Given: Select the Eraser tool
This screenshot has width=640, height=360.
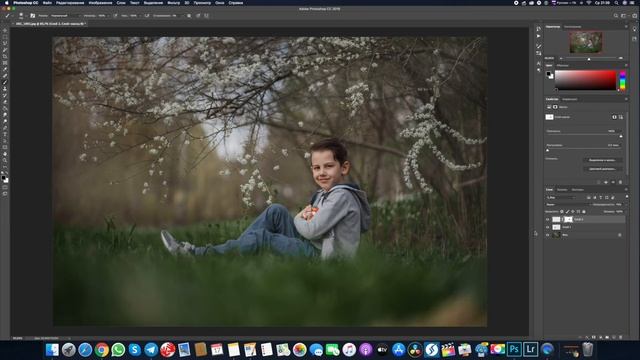Looking at the screenshot, I should click(x=5, y=102).
